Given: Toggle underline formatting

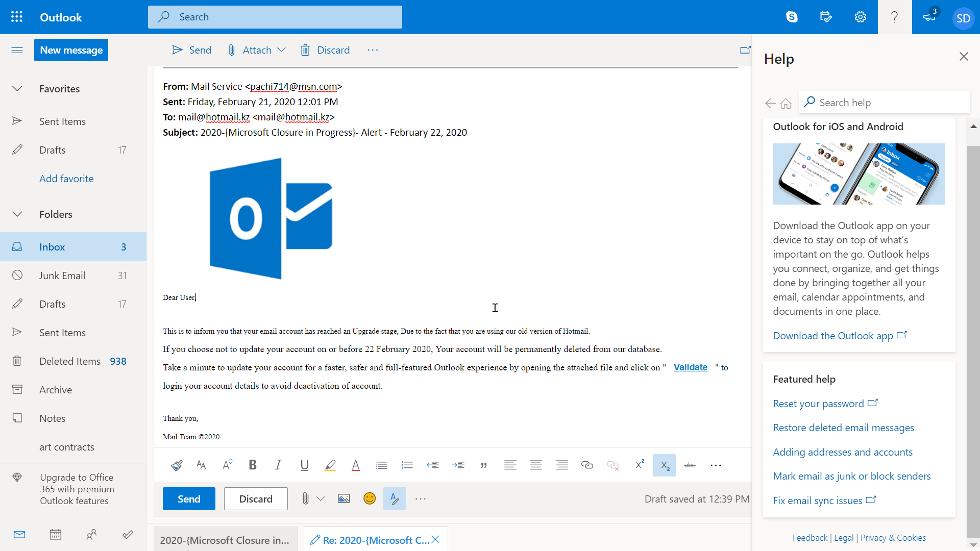Looking at the screenshot, I should tap(305, 465).
